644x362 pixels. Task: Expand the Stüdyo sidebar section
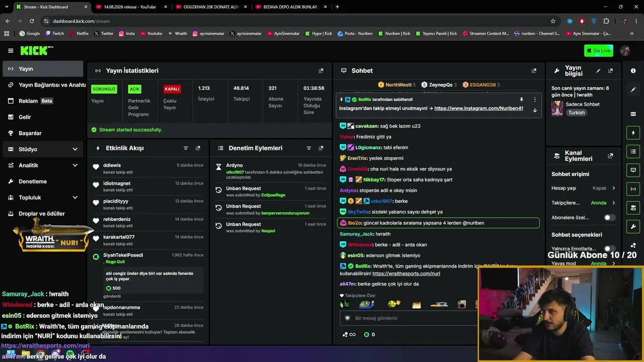pos(43,149)
